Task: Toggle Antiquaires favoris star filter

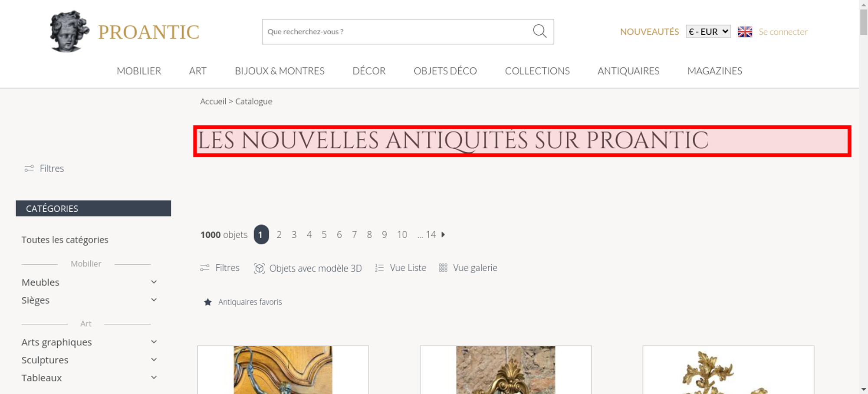Action: (207, 302)
